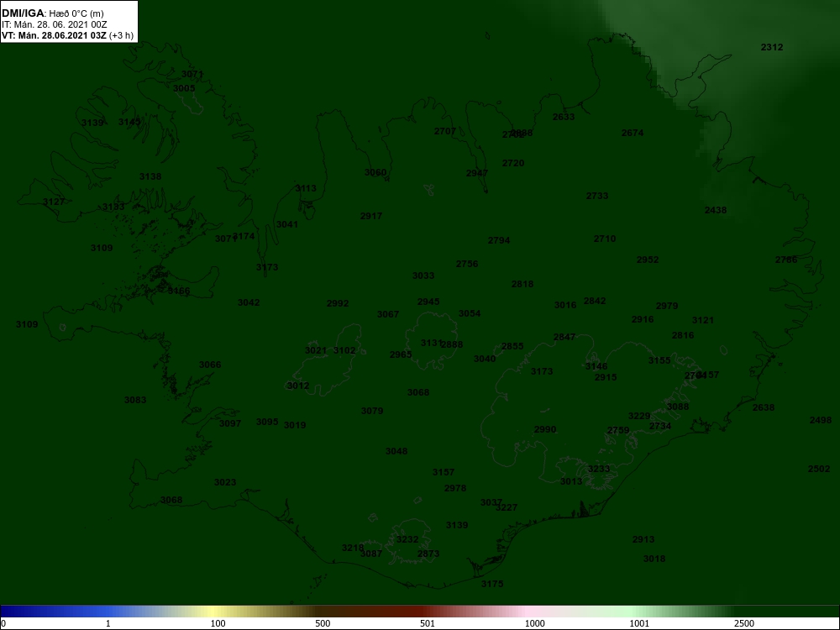This screenshot has width=840, height=630.
Task: Select the value 3229
Action: pyautogui.click(x=639, y=417)
